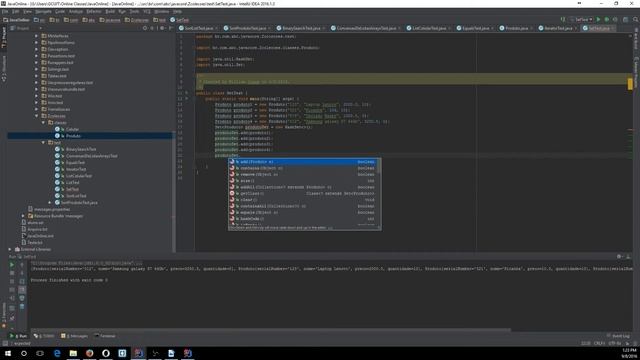Toggle the Project tool window side button
The height and width of the screenshot is (360, 640).
pyautogui.click(x=4, y=38)
